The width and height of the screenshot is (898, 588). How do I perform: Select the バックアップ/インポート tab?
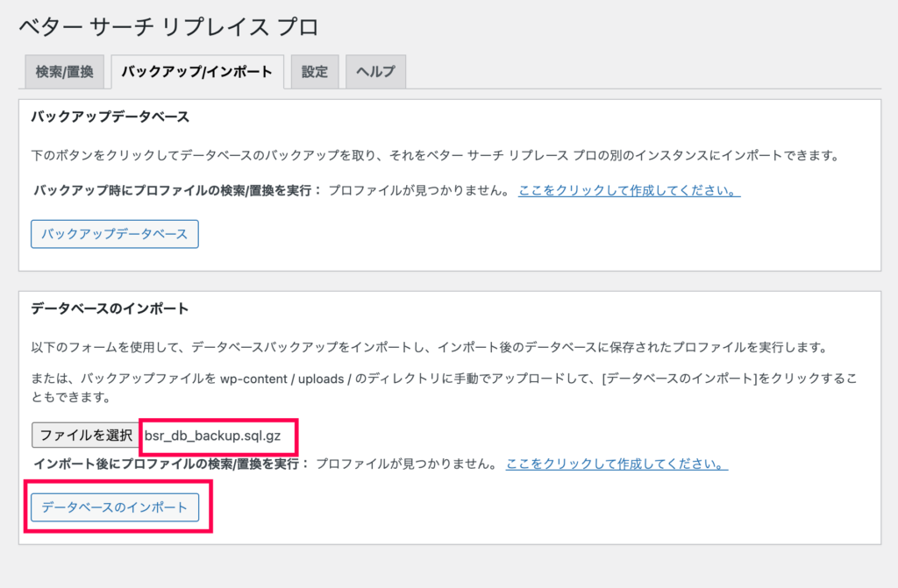tap(197, 72)
